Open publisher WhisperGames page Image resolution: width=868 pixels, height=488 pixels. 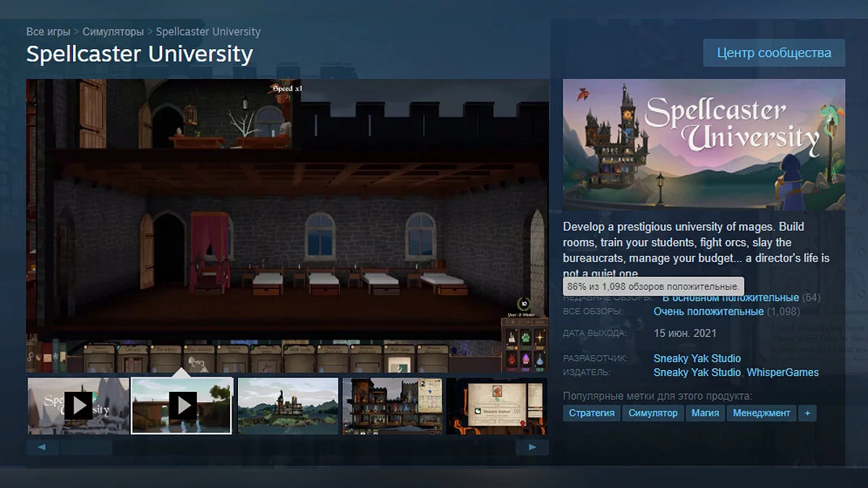(783, 372)
